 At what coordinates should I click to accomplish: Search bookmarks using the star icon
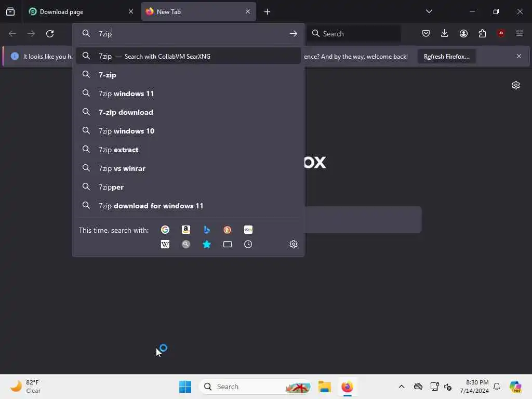(207, 244)
